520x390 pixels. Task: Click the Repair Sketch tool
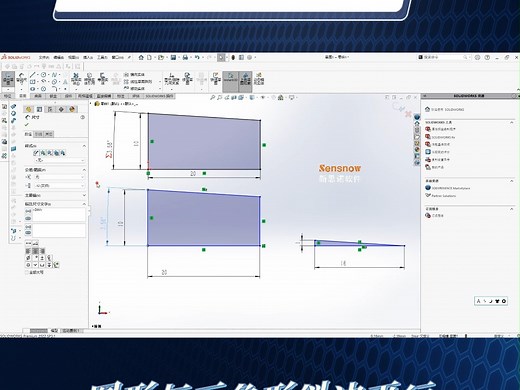click(x=187, y=79)
